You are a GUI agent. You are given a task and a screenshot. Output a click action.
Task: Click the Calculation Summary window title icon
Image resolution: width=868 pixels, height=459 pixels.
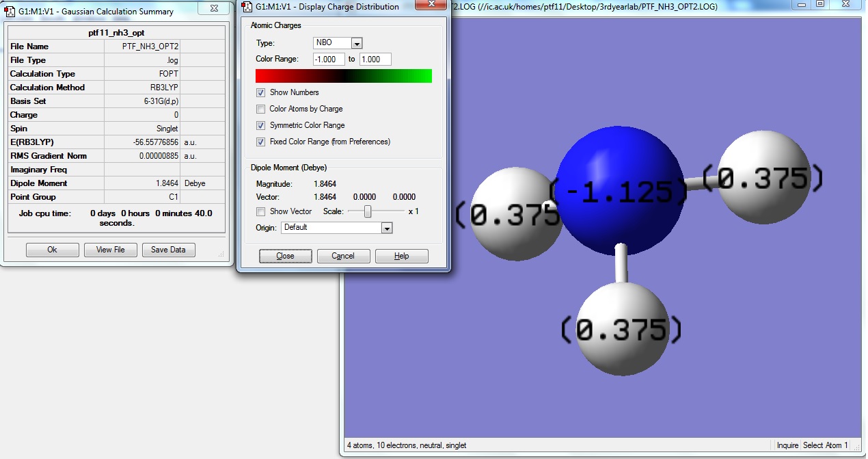[10, 12]
